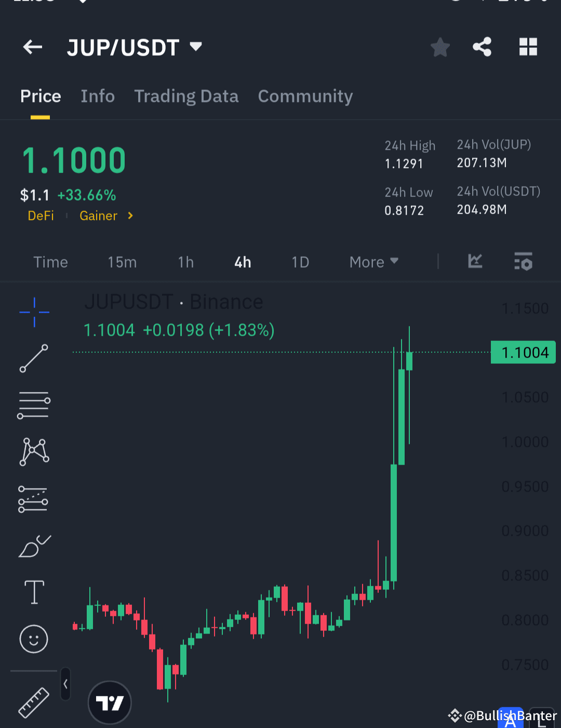Open the chart style selector icon

click(475, 262)
